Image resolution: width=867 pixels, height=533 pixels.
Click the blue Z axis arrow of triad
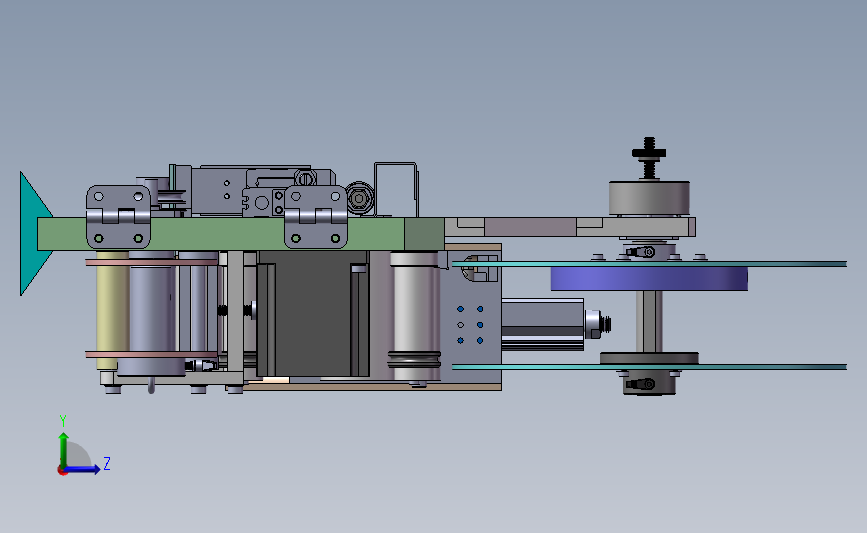(x=83, y=469)
